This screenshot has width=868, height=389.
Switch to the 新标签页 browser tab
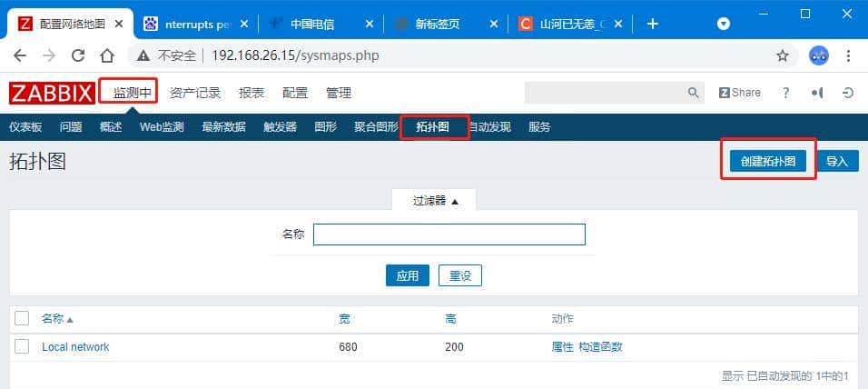[x=446, y=24]
